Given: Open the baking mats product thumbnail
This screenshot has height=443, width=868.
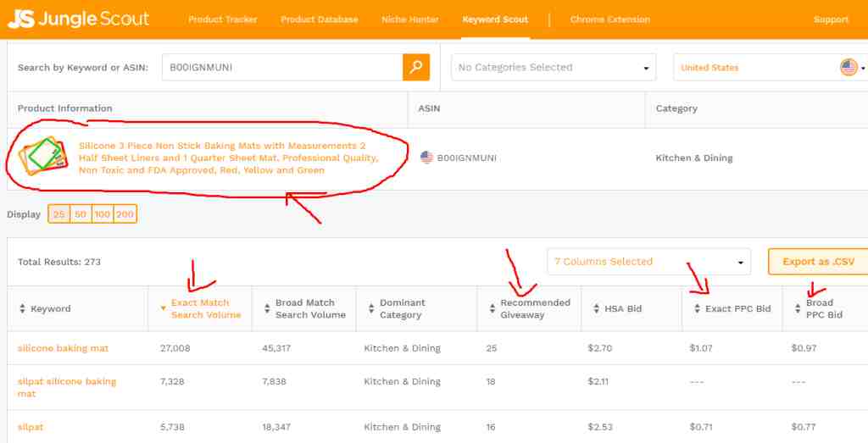Looking at the screenshot, I should click(43, 155).
